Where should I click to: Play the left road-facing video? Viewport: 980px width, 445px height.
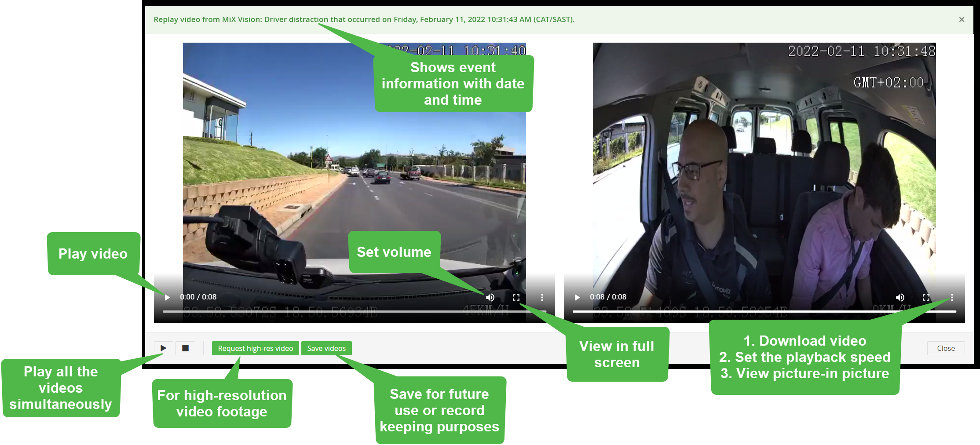[167, 297]
